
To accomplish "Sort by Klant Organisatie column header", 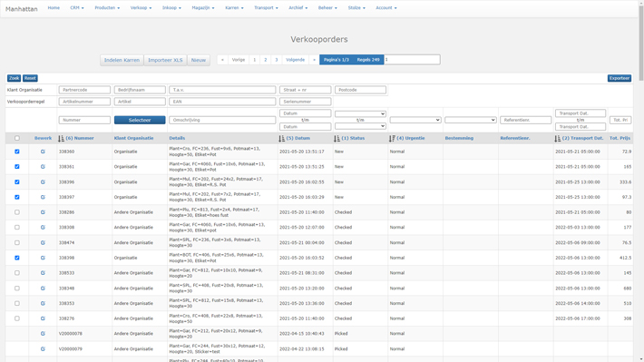I will click(x=134, y=138).
